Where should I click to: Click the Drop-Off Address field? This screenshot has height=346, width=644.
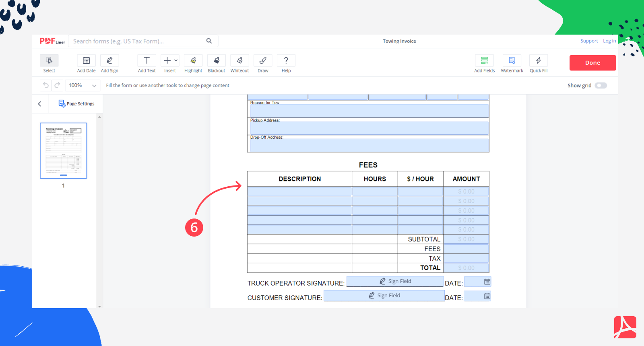(369, 145)
